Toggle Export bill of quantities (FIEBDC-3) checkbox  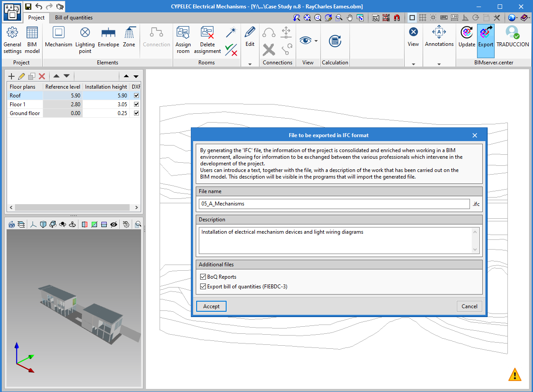[203, 287]
